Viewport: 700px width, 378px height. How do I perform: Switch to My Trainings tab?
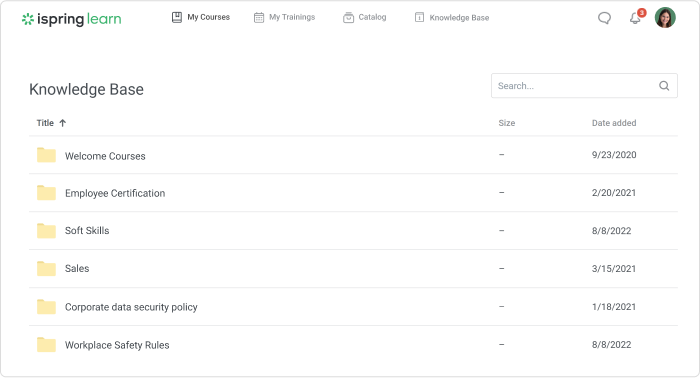tap(284, 17)
